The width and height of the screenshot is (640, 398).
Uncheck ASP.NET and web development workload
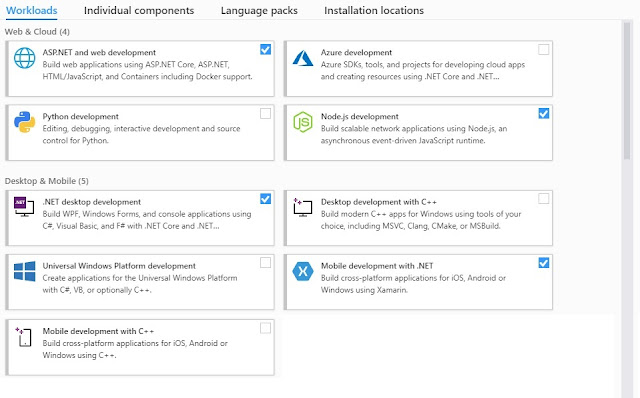tap(265, 49)
